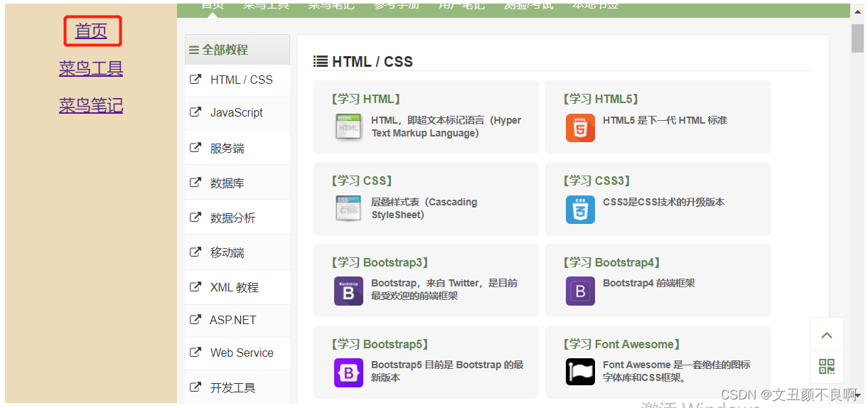Click list icon beside HTML / CSS heading
The image size is (868, 408).
[x=321, y=62]
